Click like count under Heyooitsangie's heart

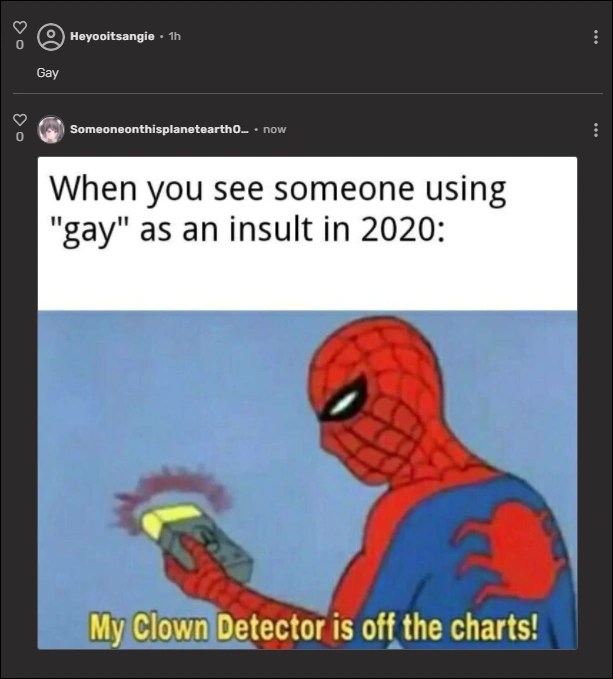19,45
